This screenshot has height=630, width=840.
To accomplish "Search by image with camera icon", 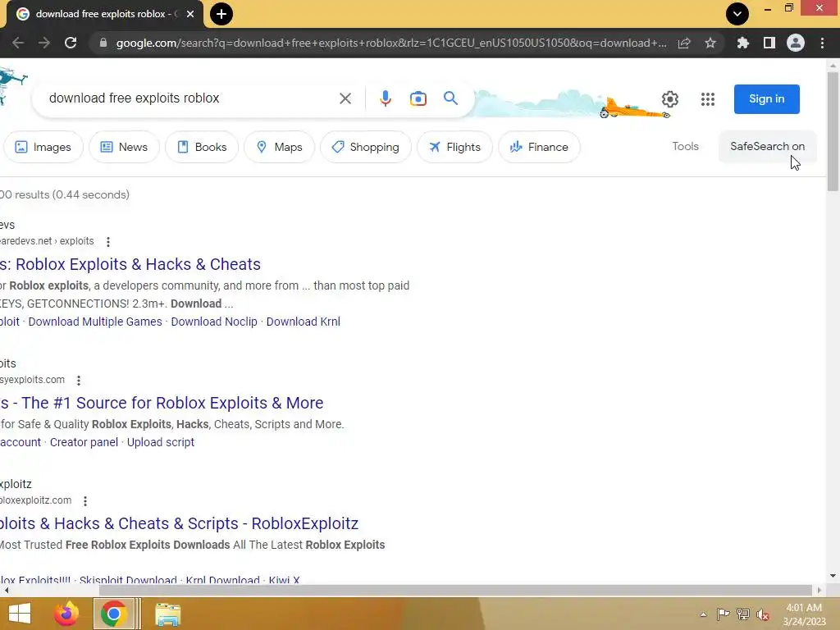I will click(x=418, y=98).
